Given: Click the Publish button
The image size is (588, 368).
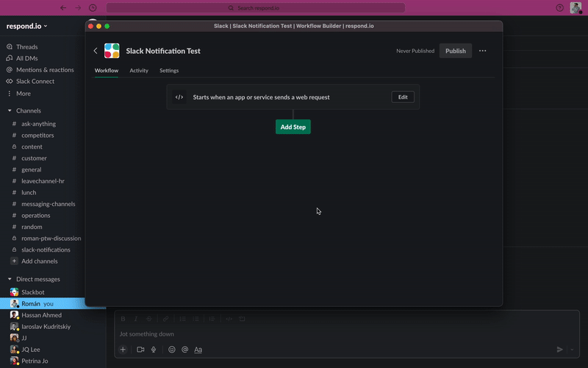Looking at the screenshot, I should [x=455, y=51].
